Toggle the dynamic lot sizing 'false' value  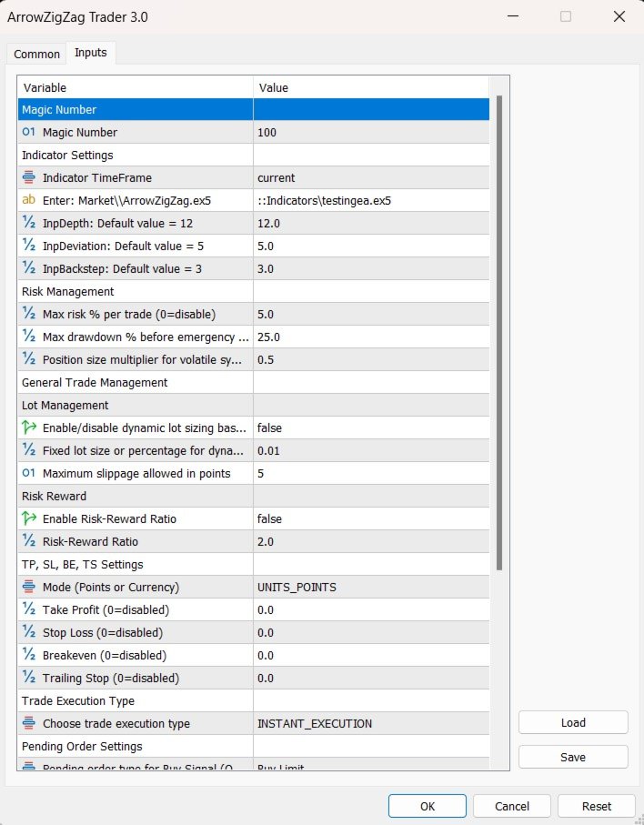click(371, 428)
